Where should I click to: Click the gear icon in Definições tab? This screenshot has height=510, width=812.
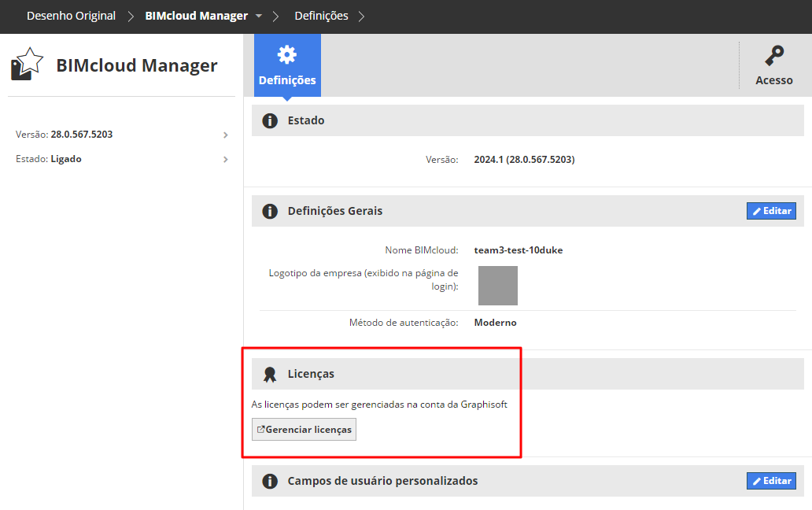click(287, 54)
